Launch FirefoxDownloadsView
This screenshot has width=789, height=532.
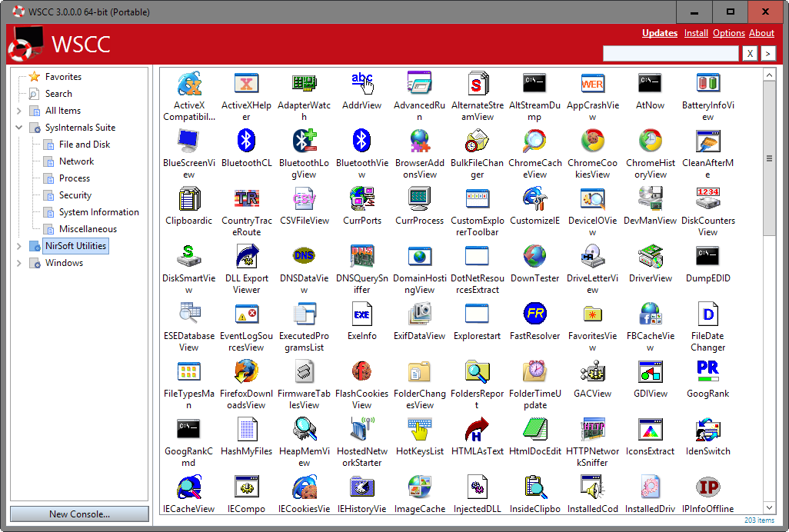[247, 371]
